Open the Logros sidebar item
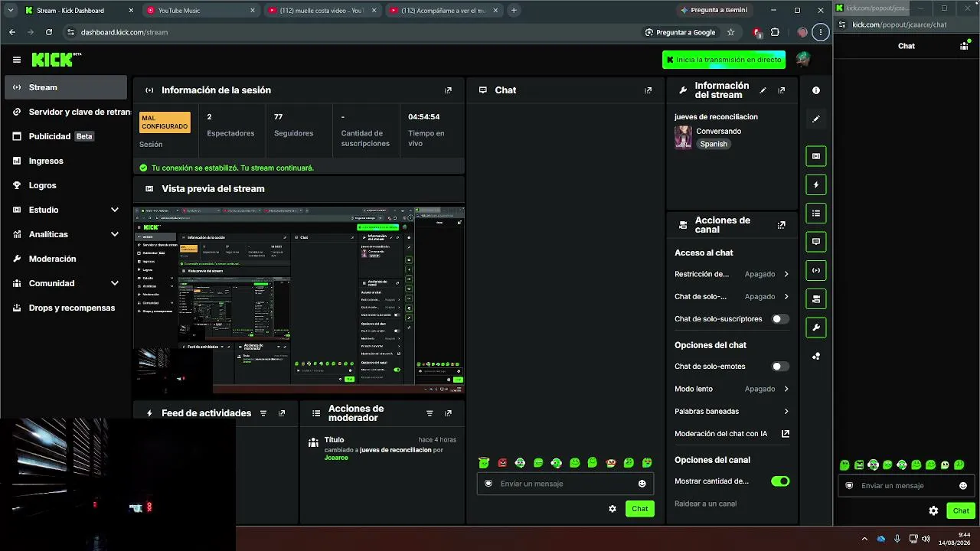 tap(66, 185)
